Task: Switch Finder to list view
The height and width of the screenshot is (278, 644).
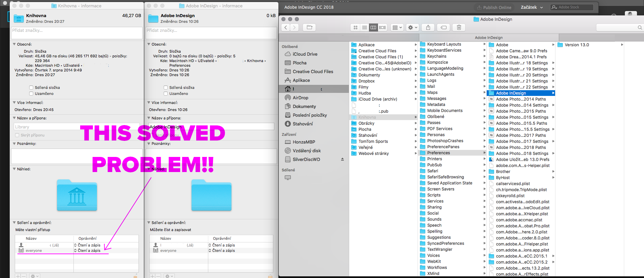Action: tap(364, 27)
